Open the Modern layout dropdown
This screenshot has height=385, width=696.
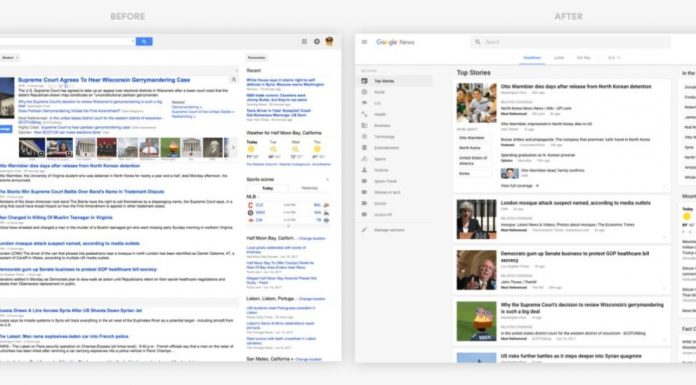10,58
